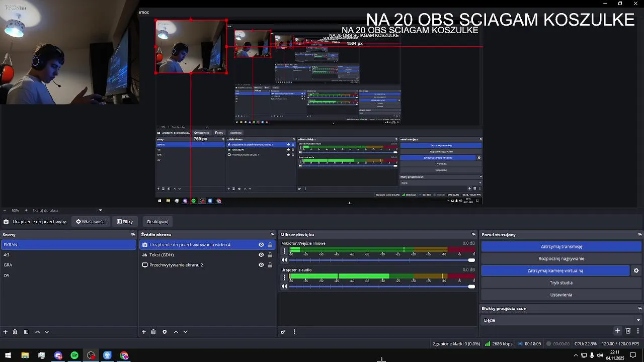Open Ustawienia from control panel
The height and width of the screenshot is (362, 644).
point(561,295)
